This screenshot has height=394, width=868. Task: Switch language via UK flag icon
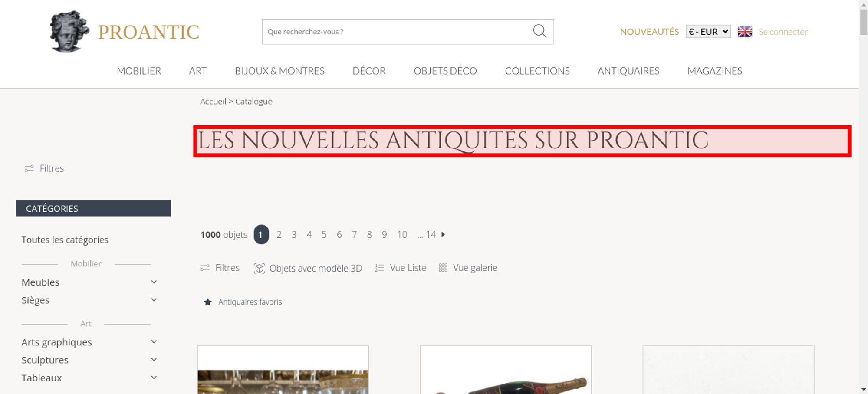(745, 32)
